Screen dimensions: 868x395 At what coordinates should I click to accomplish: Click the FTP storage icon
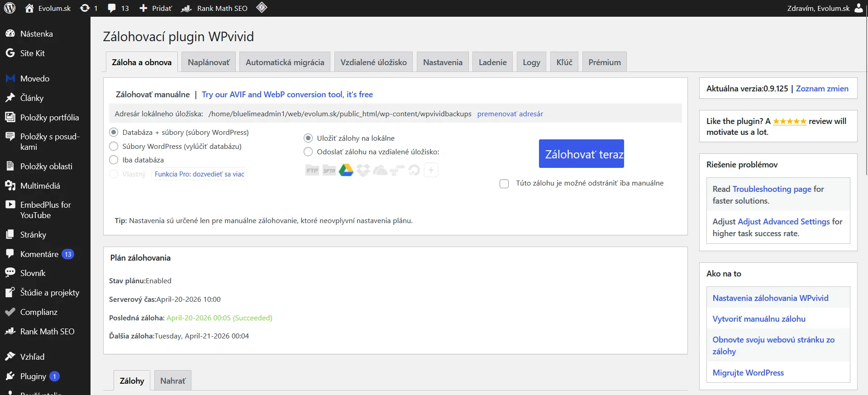pos(312,170)
